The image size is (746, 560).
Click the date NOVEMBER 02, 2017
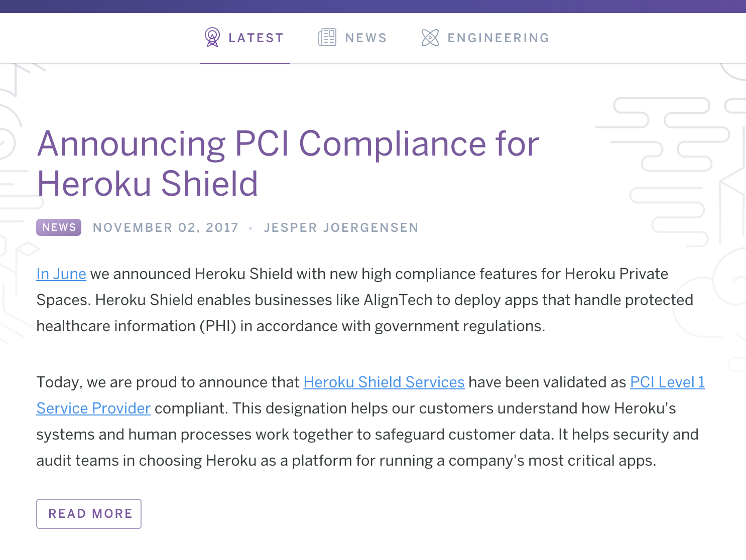pyautogui.click(x=166, y=227)
